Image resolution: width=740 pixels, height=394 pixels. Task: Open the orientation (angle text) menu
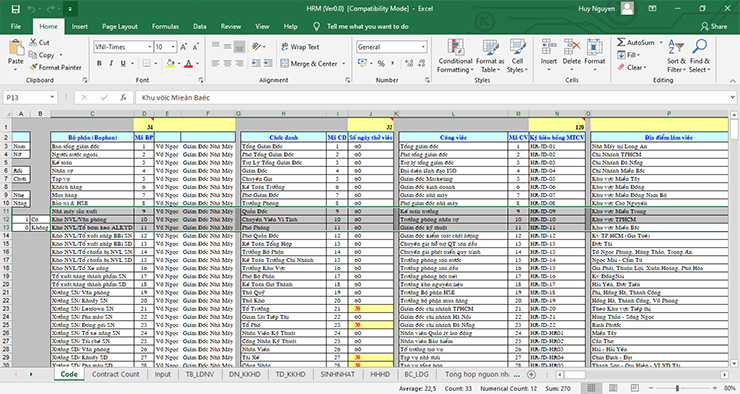pyautogui.click(x=259, y=47)
